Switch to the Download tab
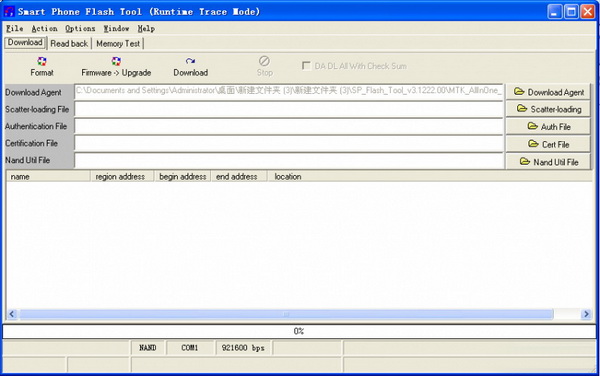 click(x=25, y=42)
